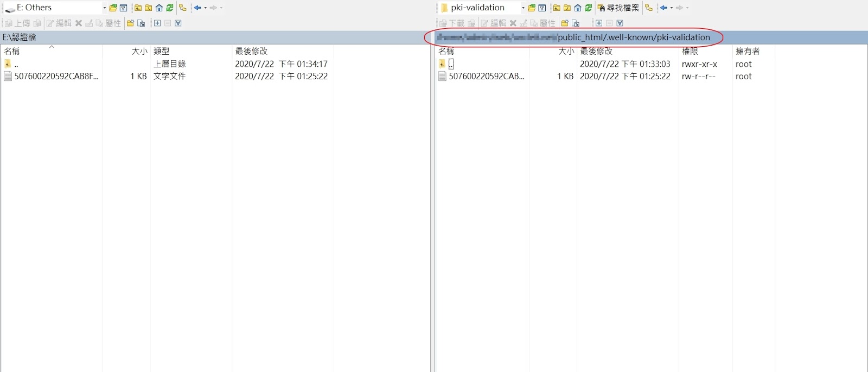Go to parent directory in local panel

click(138, 8)
